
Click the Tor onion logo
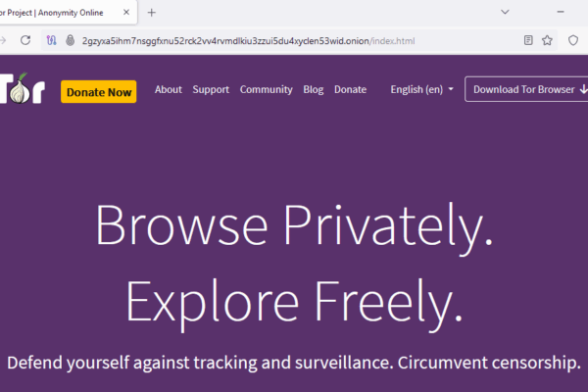(x=20, y=88)
